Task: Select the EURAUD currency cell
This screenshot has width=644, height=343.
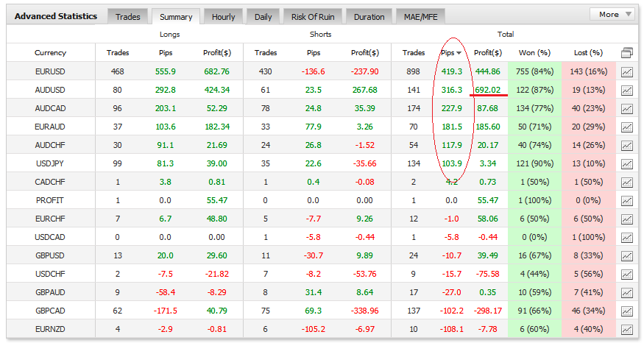Action: tap(50, 127)
